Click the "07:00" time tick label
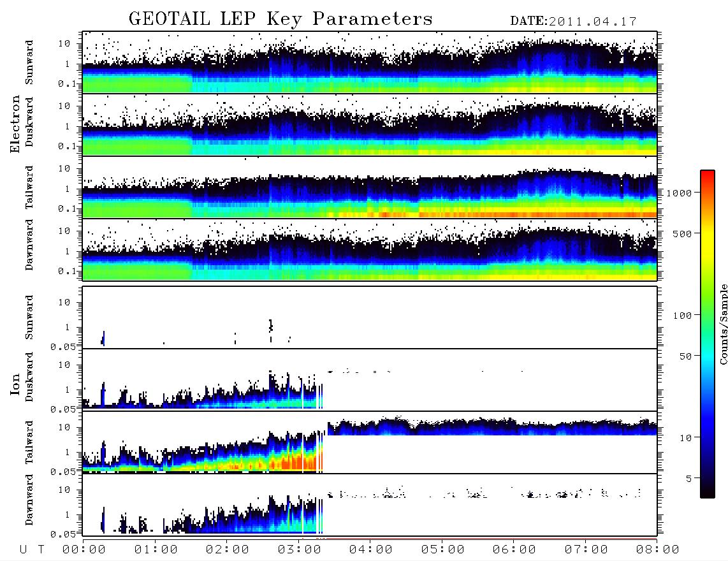This screenshot has width=728, height=561. pyautogui.click(x=586, y=550)
